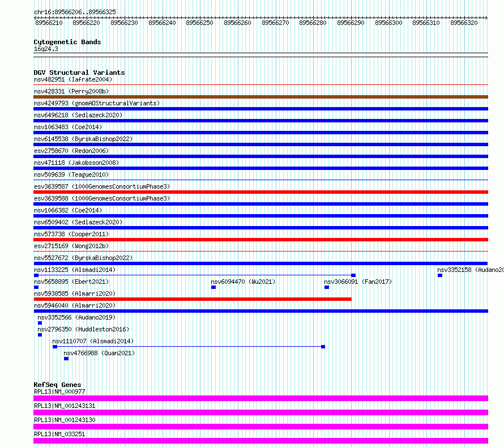The image size is (504, 447).
Task: Click the nsv3066091 (Fan2017) blue marker
Action: (x=327, y=287)
